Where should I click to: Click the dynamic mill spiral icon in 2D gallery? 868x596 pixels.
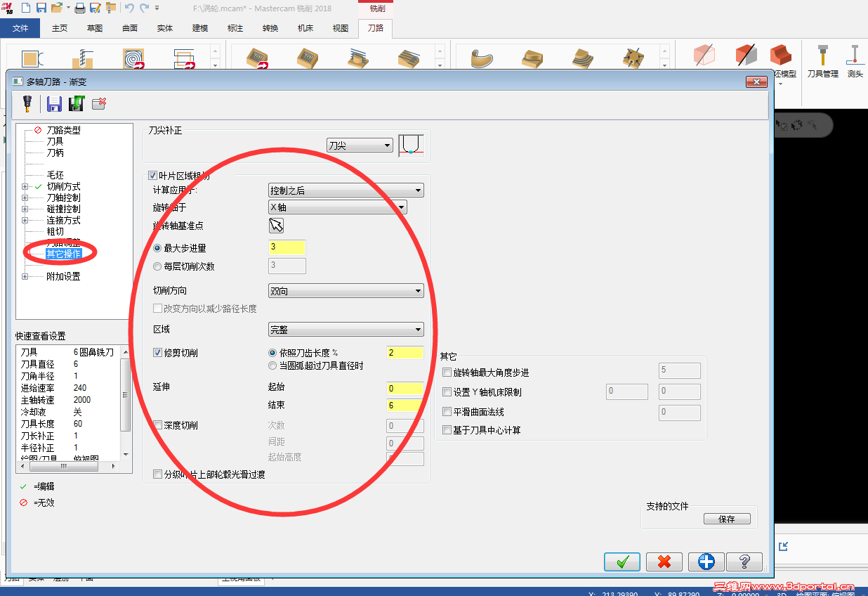[133, 60]
